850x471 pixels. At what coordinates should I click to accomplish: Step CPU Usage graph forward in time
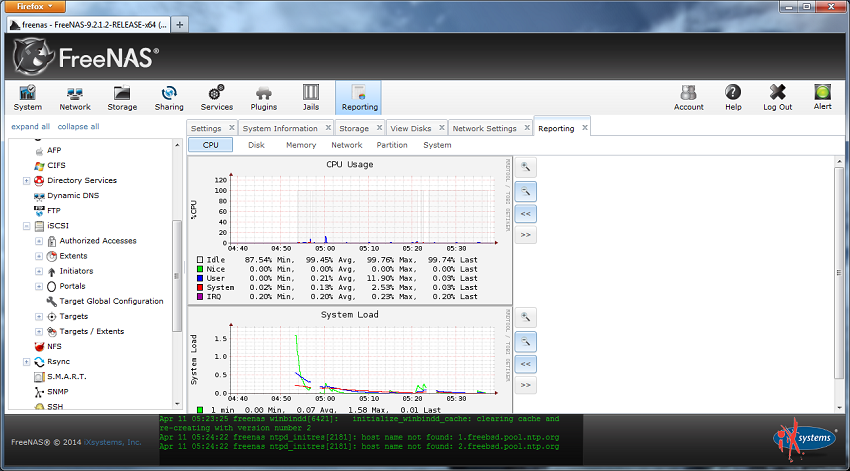(525, 235)
